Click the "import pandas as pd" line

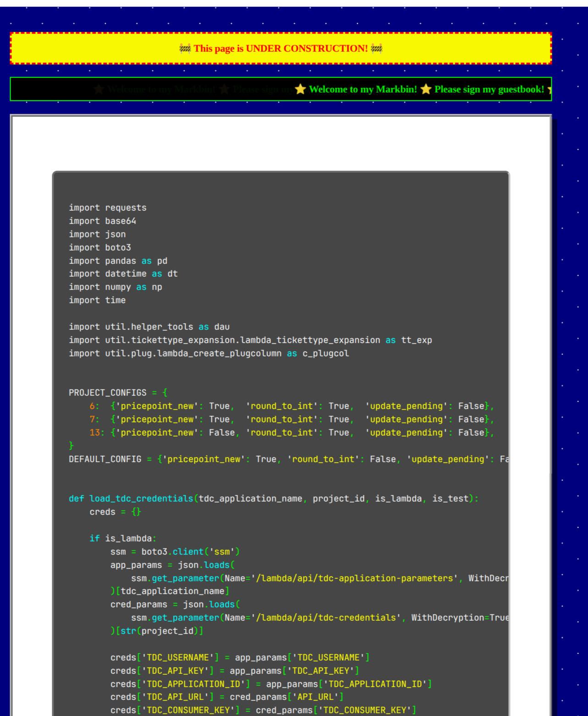click(118, 261)
